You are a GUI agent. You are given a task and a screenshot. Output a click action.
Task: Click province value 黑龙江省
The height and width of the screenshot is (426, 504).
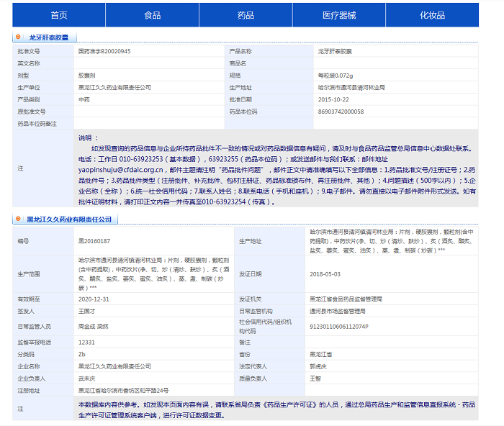tap(321, 354)
